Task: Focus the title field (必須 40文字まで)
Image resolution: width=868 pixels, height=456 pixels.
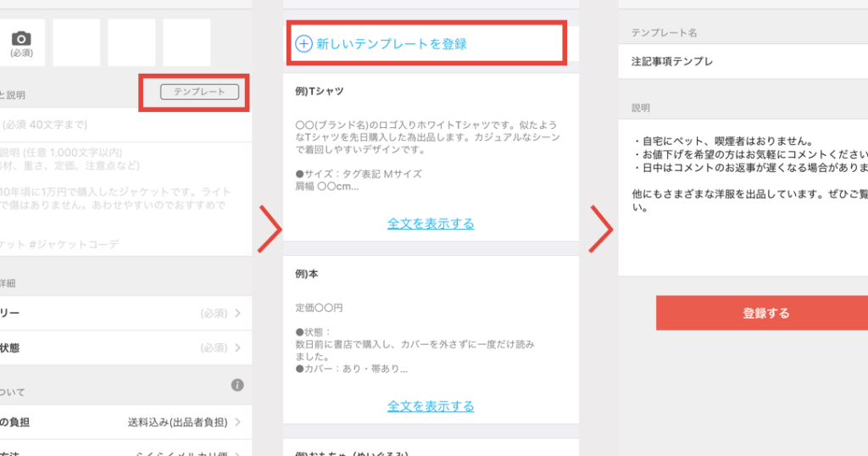Action: 125,125
